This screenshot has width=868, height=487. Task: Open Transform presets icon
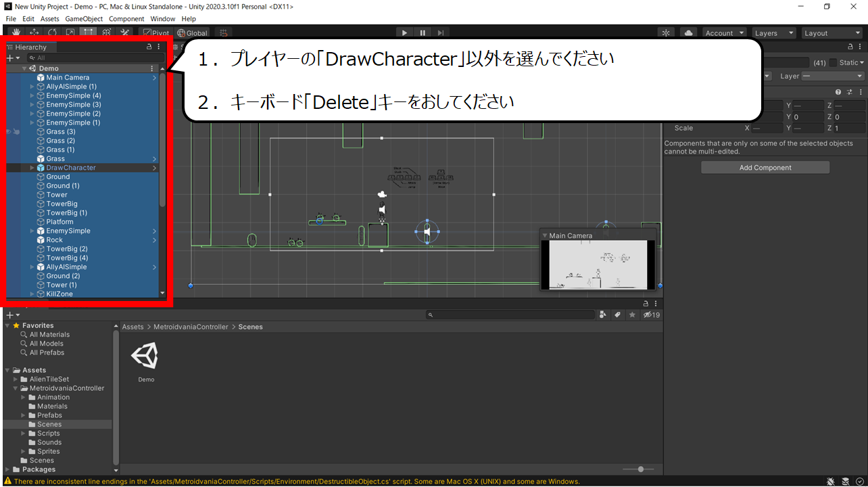coord(850,92)
